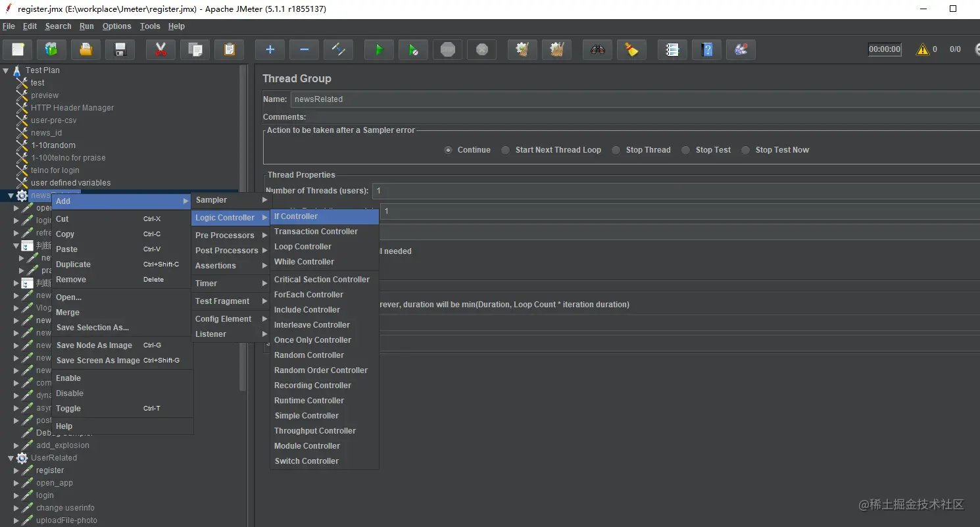The height and width of the screenshot is (527, 980).
Task: Select the HTTP Header Manager tree item
Action: (x=72, y=108)
